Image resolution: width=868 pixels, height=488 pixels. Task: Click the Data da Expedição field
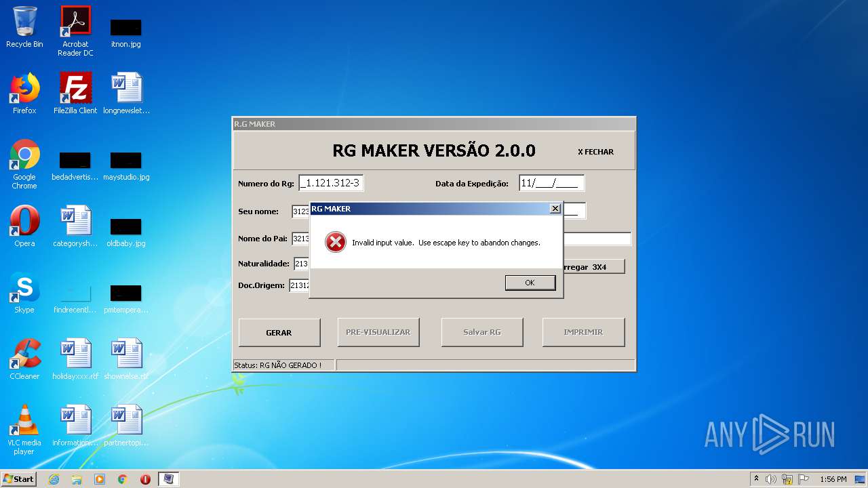tap(551, 183)
